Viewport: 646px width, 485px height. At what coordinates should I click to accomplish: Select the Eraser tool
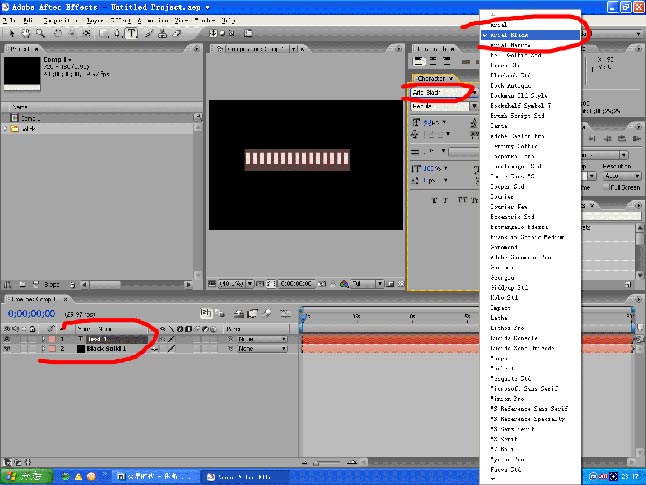(x=177, y=33)
